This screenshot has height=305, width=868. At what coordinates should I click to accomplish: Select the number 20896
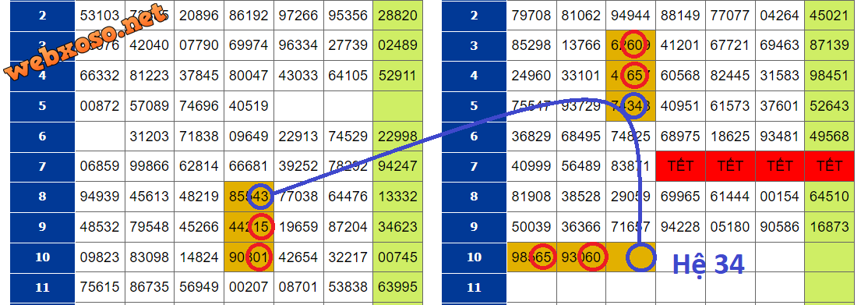click(199, 15)
